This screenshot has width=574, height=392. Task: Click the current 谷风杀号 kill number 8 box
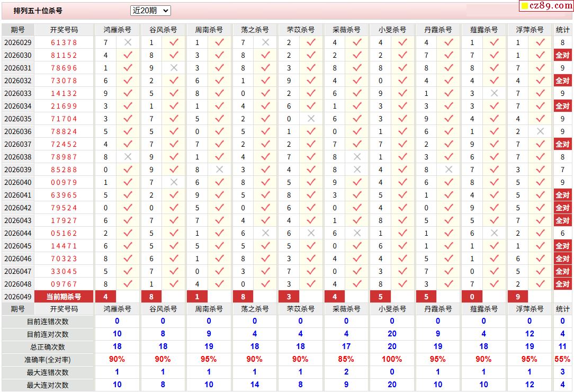(151, 297)
